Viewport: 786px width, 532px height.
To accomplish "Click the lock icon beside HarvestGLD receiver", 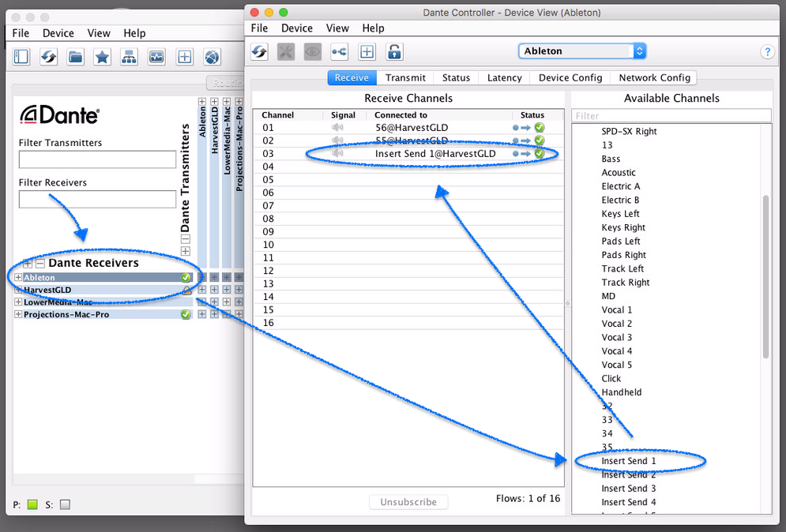I will click(186, 290).
